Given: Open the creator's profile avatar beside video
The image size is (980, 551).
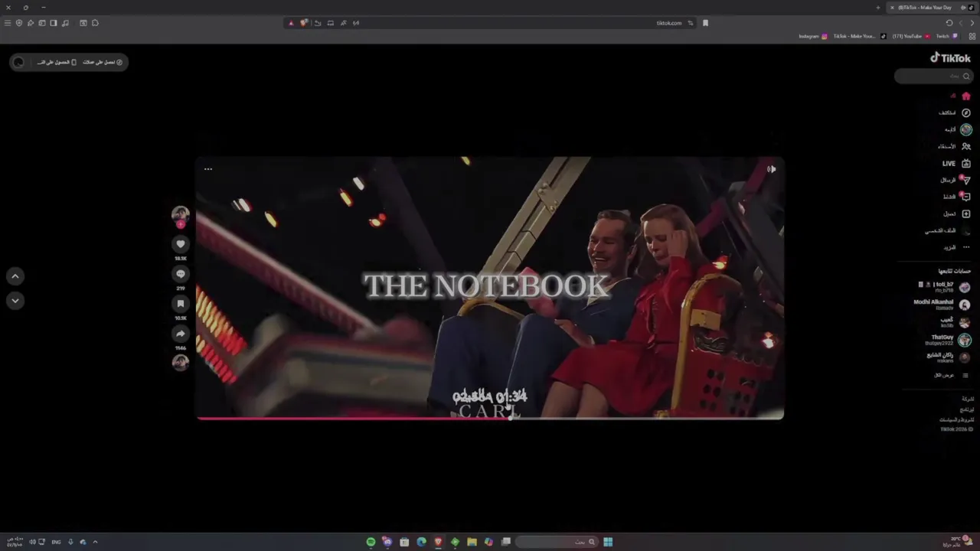Looking at the screenshot, I should pyautogui.click(x=181, y=214).
